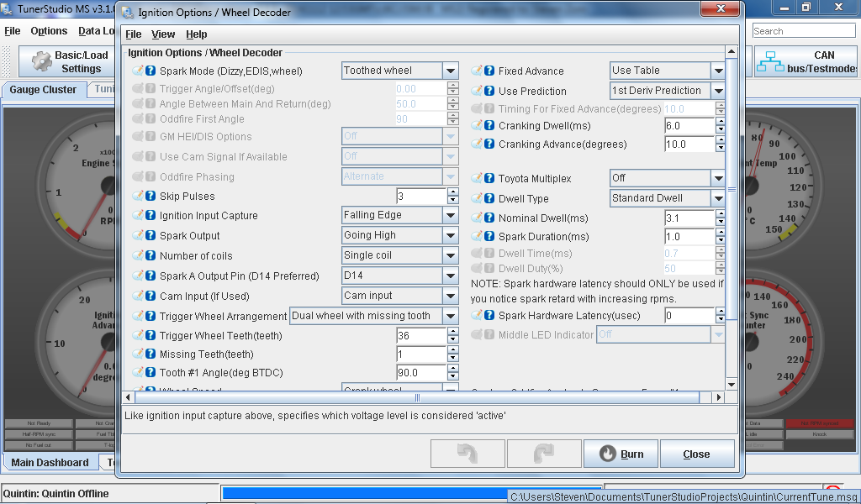Click the Tooth #1 Angle field

coord(421,372)
